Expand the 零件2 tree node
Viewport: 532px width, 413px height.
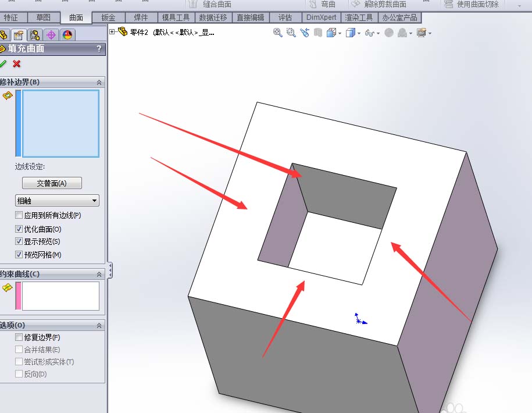click(112, 32)
